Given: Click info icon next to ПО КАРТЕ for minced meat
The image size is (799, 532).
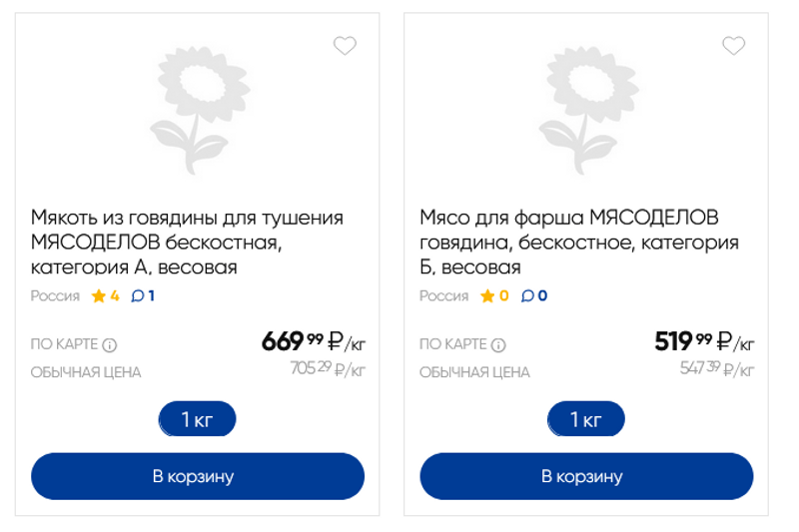Looking at the screenshot, I should (498, 345).
